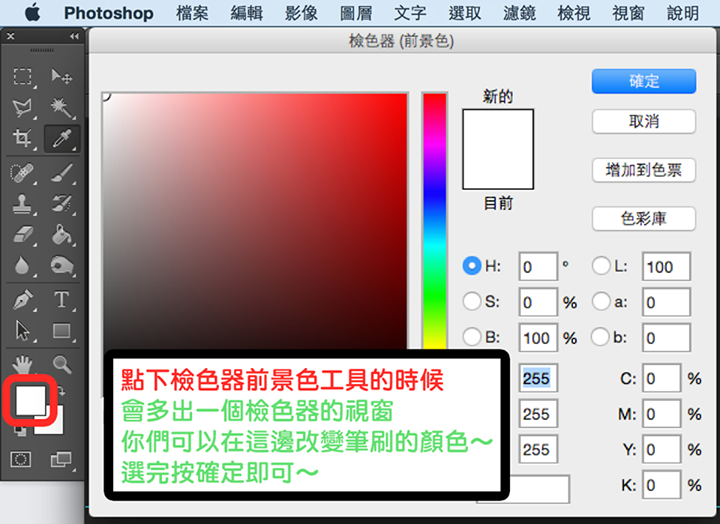Open the 圖層 menu
This screenshot has width=720, height=524.
pyautogui.click(x=356, y=13)
